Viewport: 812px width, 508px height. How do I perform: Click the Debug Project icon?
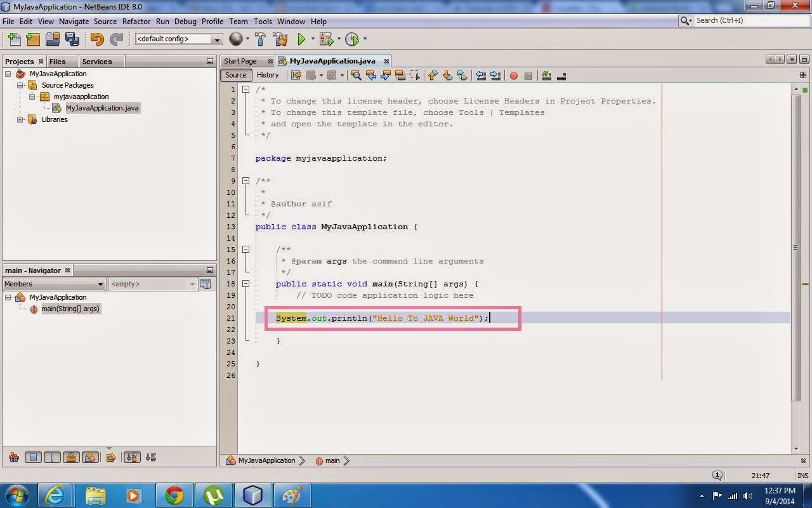326,39
